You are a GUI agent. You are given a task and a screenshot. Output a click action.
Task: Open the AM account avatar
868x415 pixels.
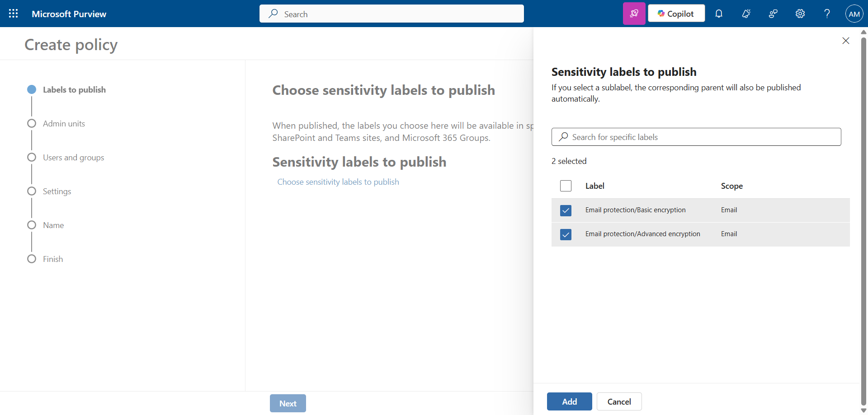854,14
